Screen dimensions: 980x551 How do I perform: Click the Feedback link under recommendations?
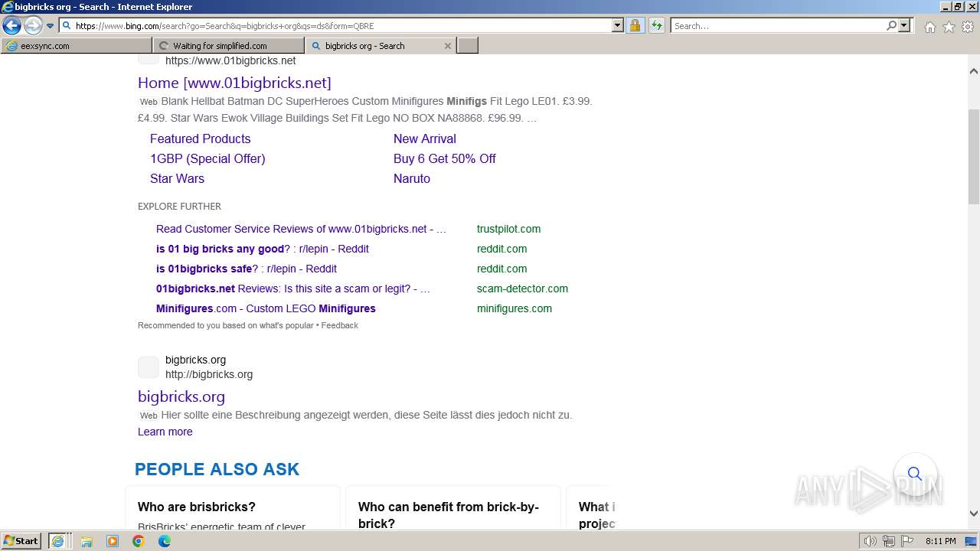point(339,325)
